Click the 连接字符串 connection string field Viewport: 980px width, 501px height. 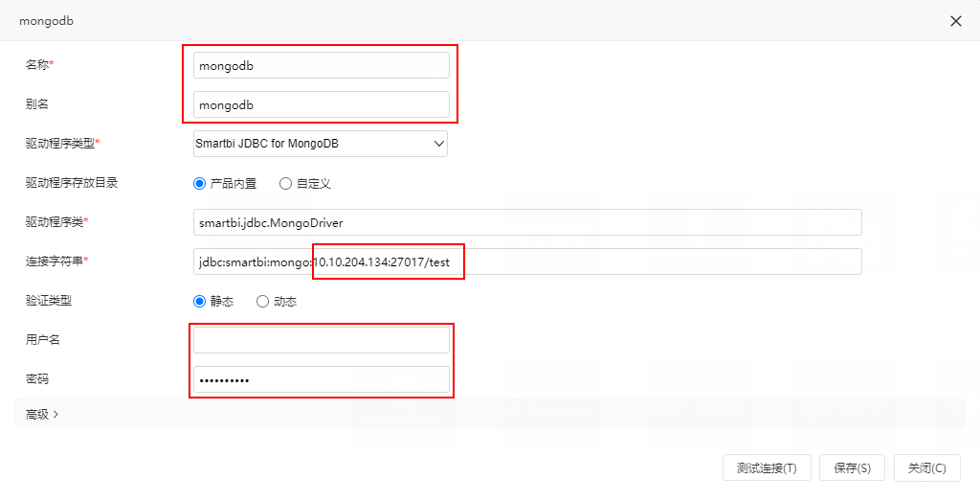click(527, 262)
